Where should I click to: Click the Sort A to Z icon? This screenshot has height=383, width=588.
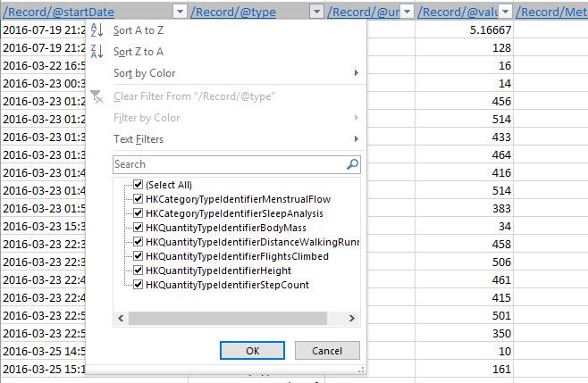tap(97, 30)
